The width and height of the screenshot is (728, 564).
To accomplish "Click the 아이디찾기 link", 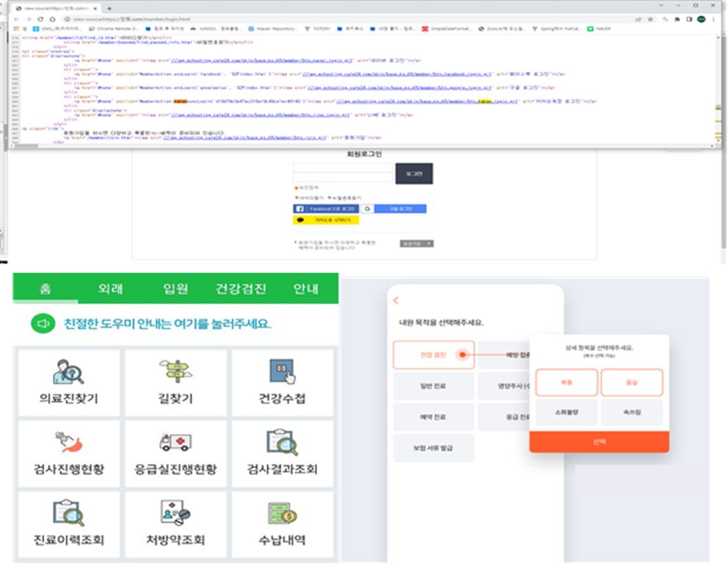I will pos(310,198).
